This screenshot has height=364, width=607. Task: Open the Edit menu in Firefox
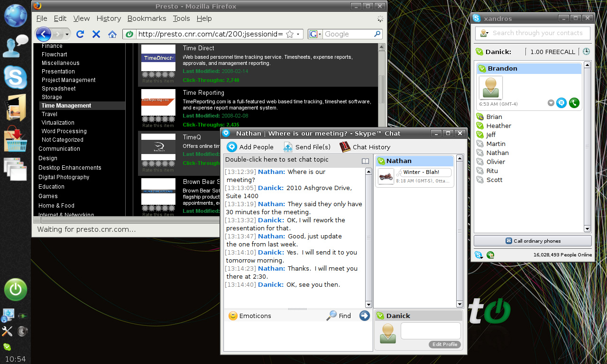pyautogui.click(x=60, y=18)
